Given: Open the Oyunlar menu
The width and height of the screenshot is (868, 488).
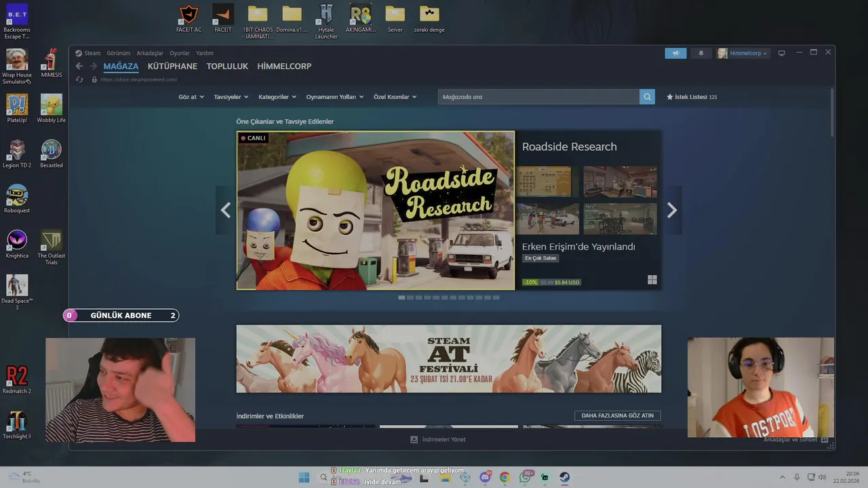Looking at the screenshot, I should 180,53.
